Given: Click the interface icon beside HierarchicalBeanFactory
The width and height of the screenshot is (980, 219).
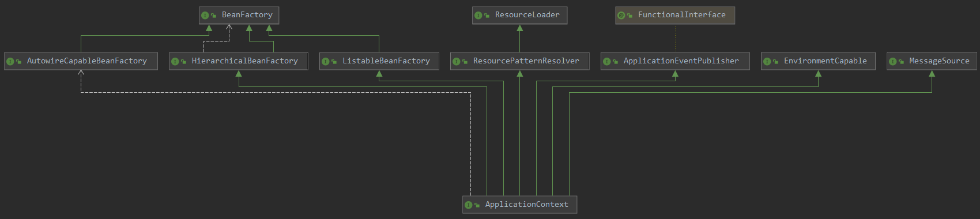Looking at the screenshot, I should (x=175, y=62).
